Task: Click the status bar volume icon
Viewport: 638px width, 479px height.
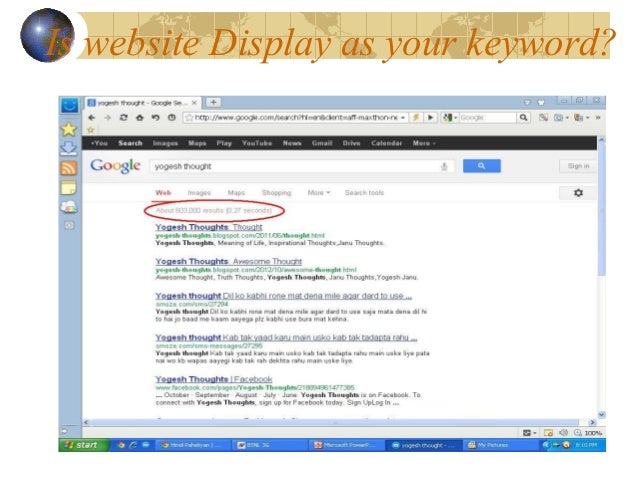Action: pyautogui.click(x=563, y=433)
